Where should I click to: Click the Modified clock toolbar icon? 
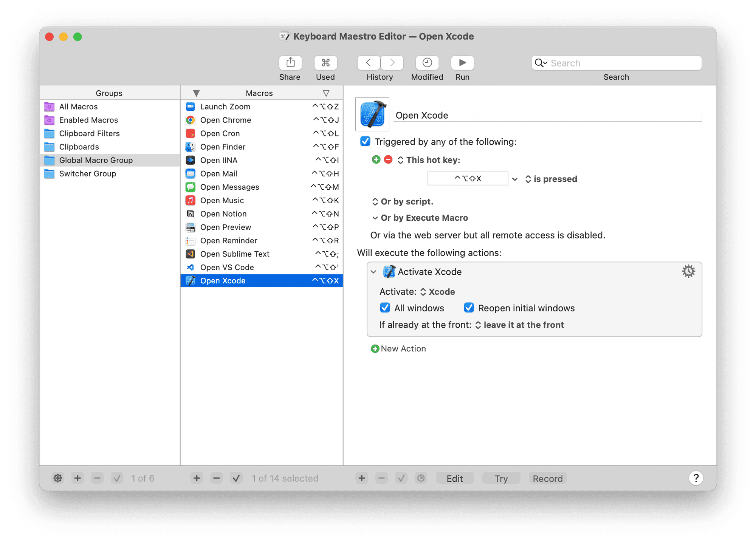coord(427,63)
